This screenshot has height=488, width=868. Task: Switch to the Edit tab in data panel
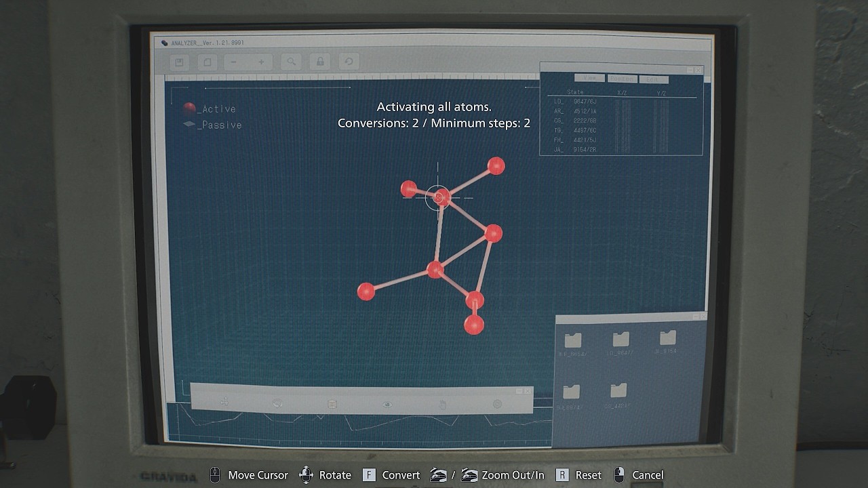tap(653, 79)
